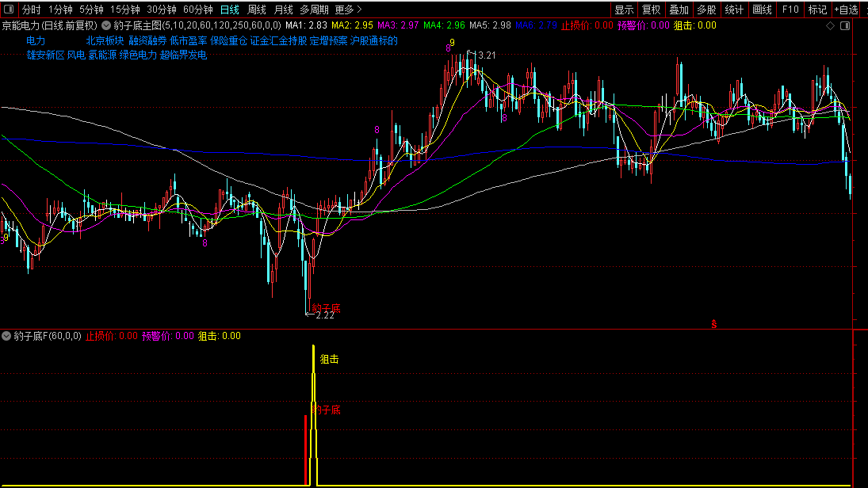Select the 30分钟 period tab
Image resolution: width=868 pixels, height=488 pixels.
(162, 10)
